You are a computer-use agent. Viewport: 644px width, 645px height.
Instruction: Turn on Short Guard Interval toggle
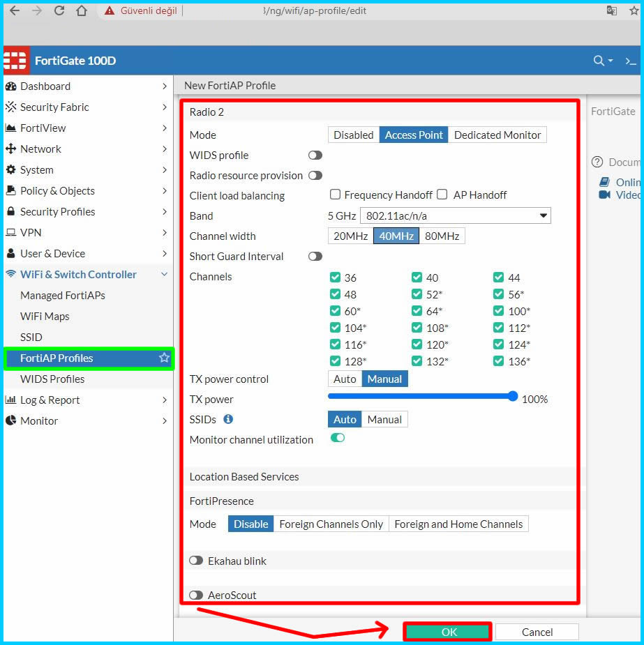pos(315,257)
